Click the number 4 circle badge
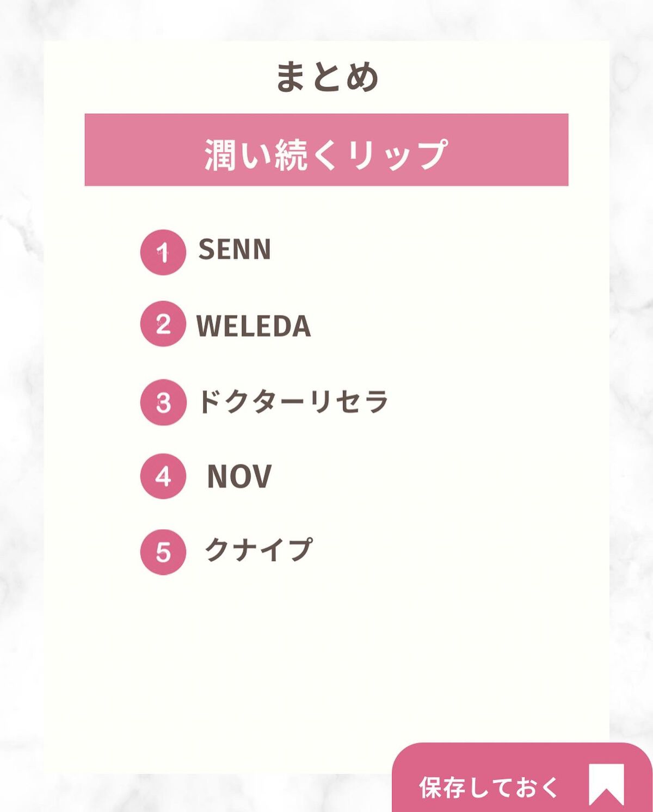 tap(163, 476)
